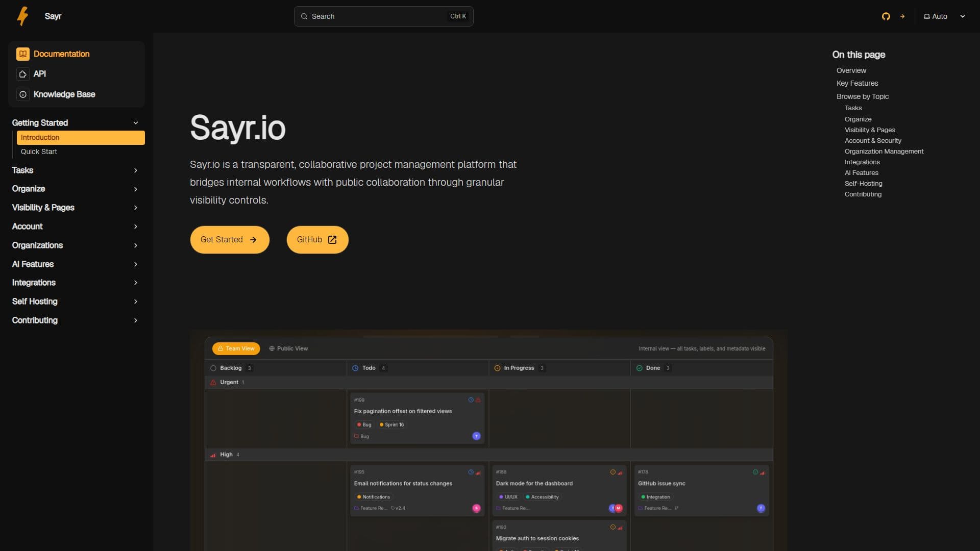This screenshot has height=551, width=980.
Task: Go to AI Features anchor link
Action: click(861, 173)
